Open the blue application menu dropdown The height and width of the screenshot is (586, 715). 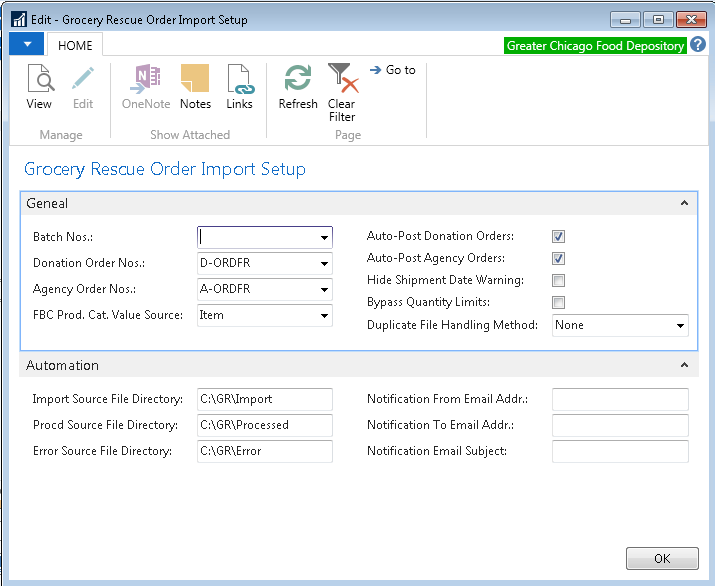pyautogui.click(x=26, y=45)
